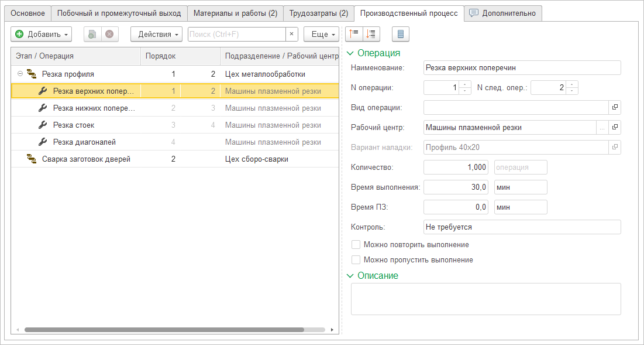Collapse the Резка профиля tree node

click(20, 74)
